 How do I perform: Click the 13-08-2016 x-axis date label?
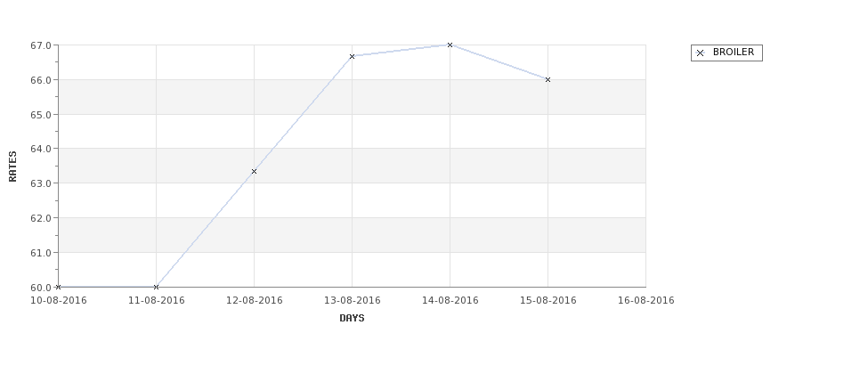tap(352, 300)
